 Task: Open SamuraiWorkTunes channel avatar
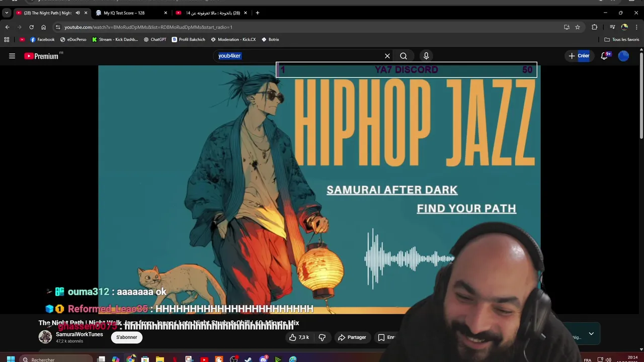[45, 337]
